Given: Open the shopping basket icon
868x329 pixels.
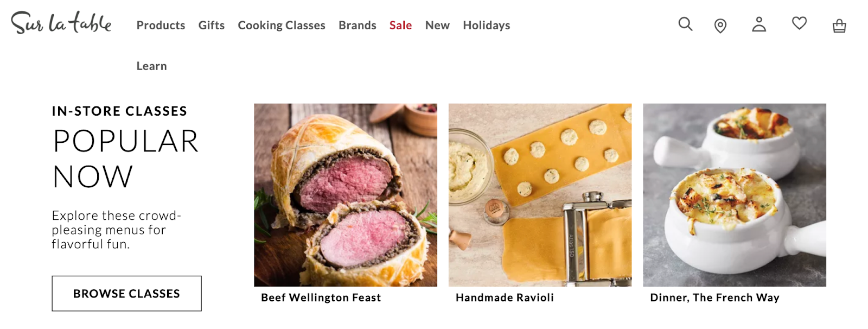Looking at the screenshot, I should pos(839,26).
